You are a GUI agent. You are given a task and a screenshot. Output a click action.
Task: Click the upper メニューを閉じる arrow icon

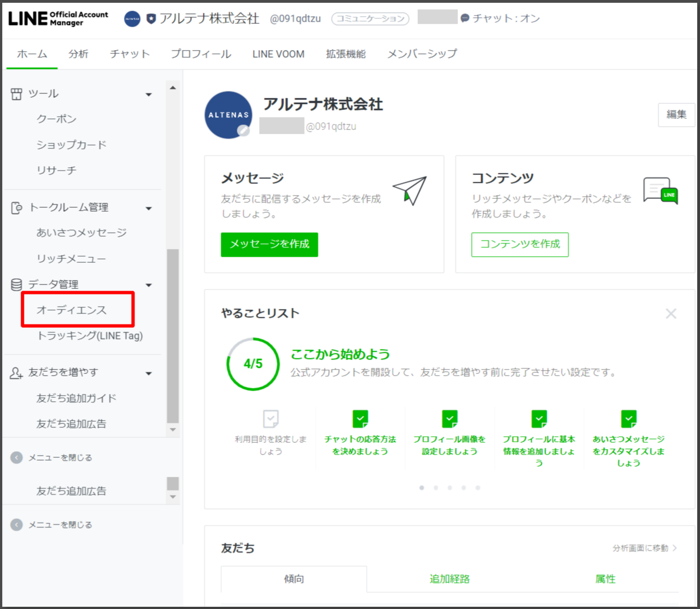pos(17,457)
